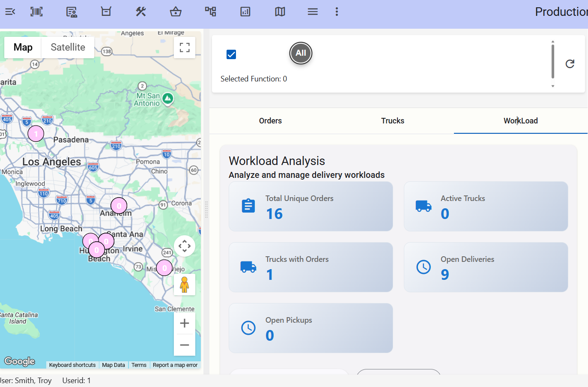588x387 pixels.
Task: Zoom in using the map plus control
Action: (x=184, y=323)
